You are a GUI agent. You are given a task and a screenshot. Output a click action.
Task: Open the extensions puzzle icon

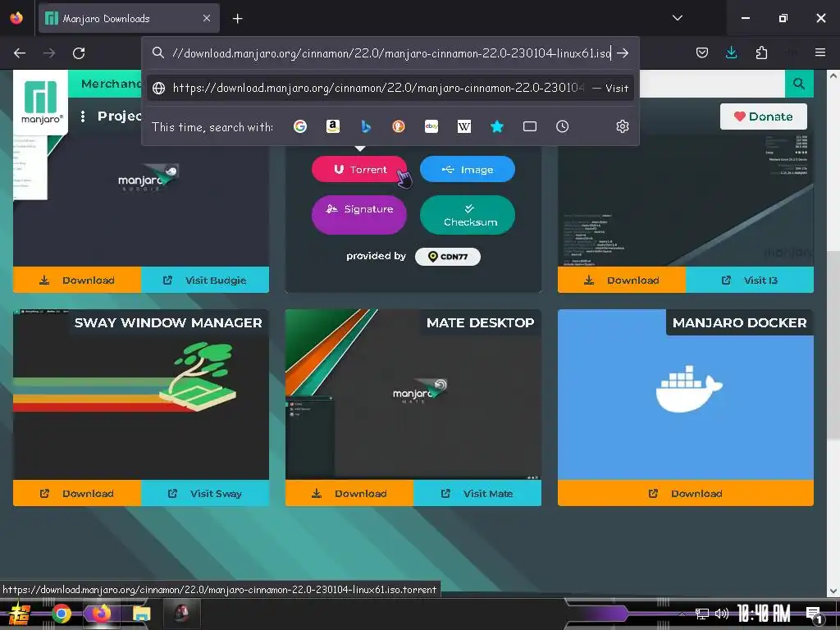point(761,52)
